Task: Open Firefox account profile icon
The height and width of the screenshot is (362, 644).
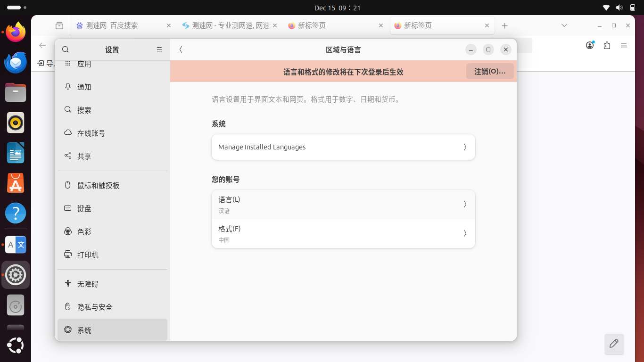Action: (590, 45)
